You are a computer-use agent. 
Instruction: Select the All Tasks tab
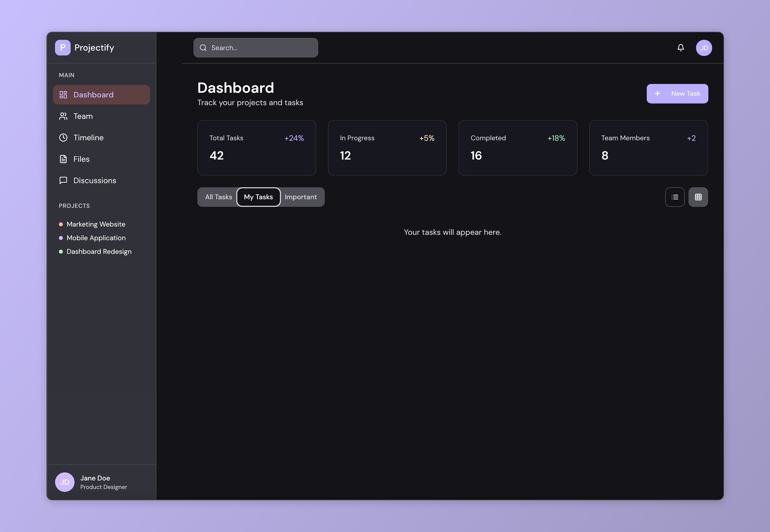tap(218, 197)
